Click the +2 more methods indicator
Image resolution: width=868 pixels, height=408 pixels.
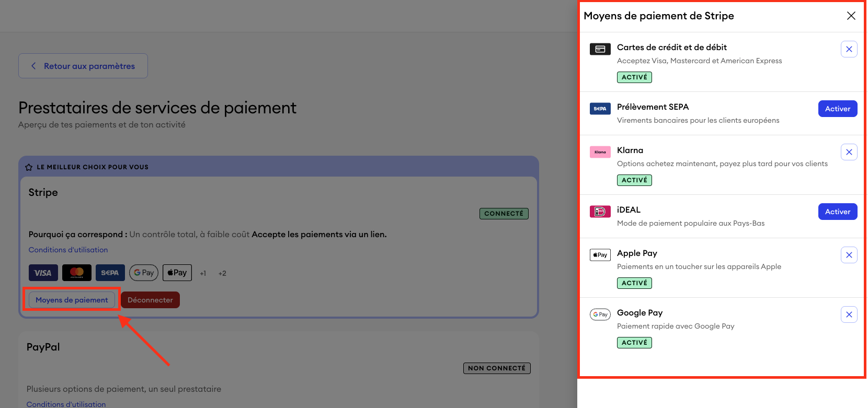click(x=222, y=273)
